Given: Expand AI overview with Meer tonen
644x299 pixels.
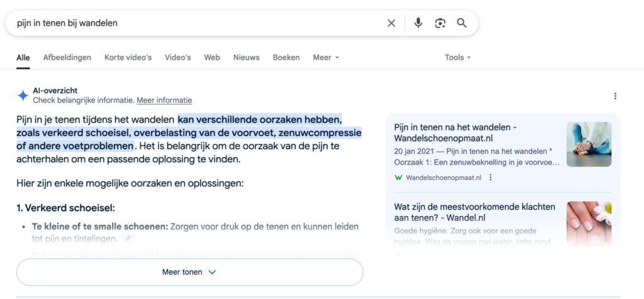Looking at the screenshot, I should pyautogui.click(x=190, y=272).
